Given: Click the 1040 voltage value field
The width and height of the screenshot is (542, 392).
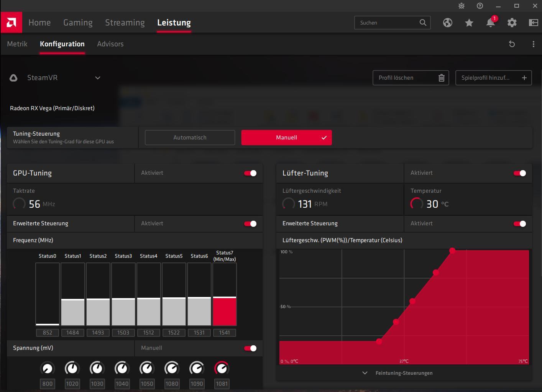Looking at the screenshot, I should coord(122,384).
